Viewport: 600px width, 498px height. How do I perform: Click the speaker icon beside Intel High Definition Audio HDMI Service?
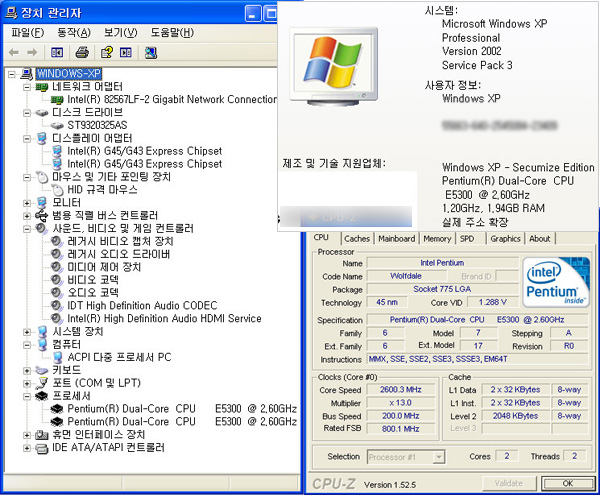coord(57,318)
